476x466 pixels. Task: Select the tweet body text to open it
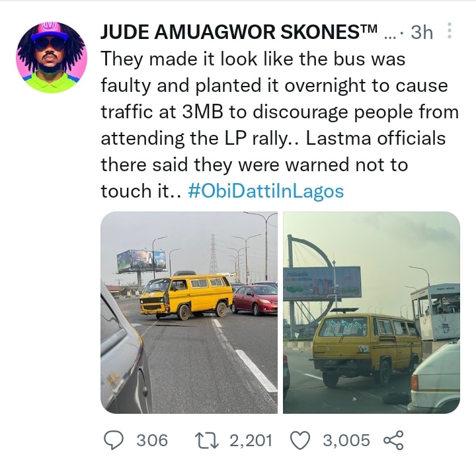pyautogui.click(x=280, y=125)
